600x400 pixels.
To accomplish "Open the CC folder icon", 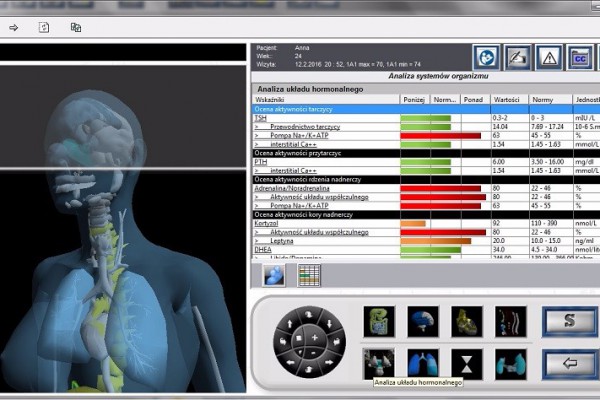I will click(x=577, y=57).
